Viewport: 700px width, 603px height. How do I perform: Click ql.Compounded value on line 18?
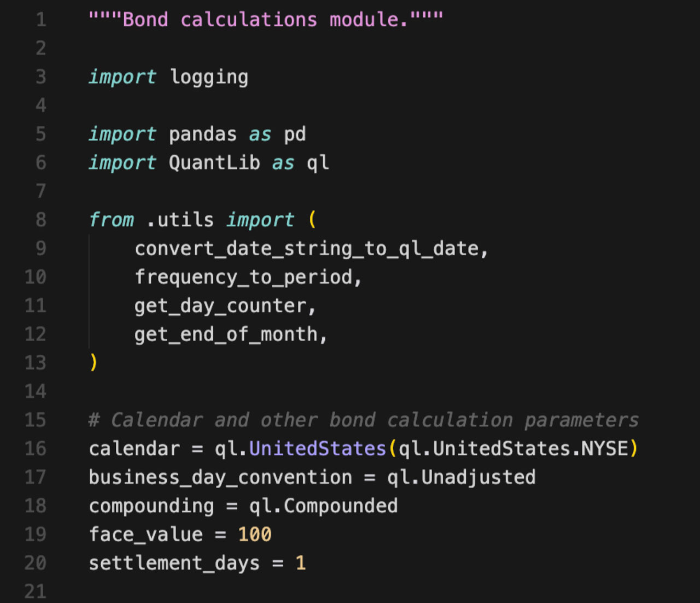[x=323, y=506]
